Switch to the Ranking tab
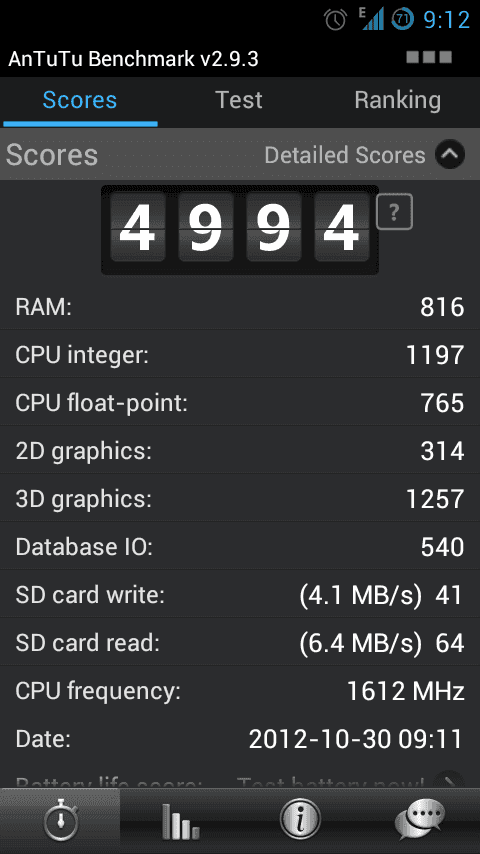This screenshot has height=854, width=480. [x=398, y=100]
